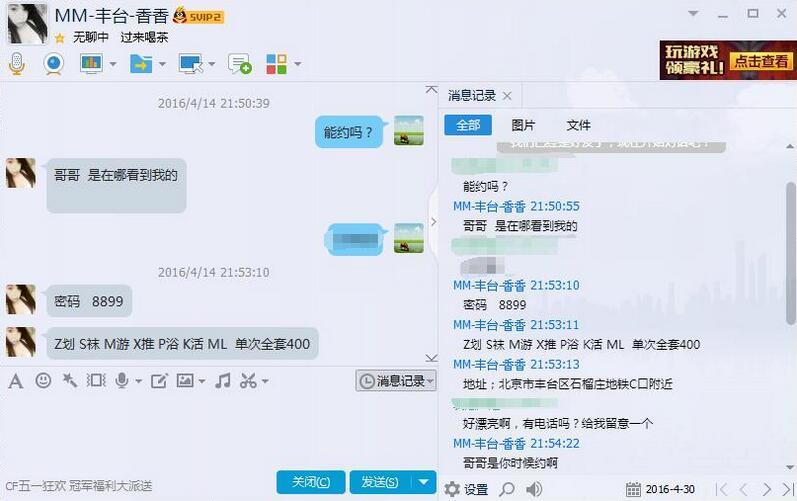Start video call with webcam icon
797x501 pixels.
[53, 64]
